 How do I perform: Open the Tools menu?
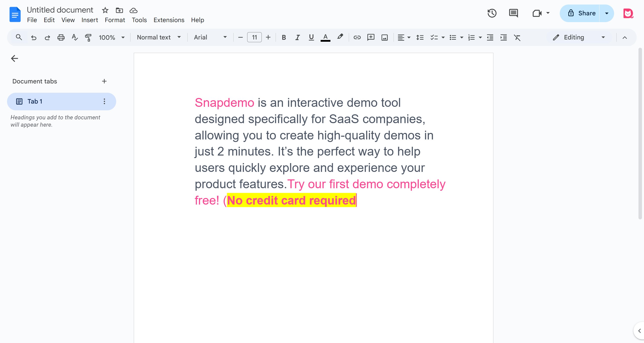tap(139, 20)
